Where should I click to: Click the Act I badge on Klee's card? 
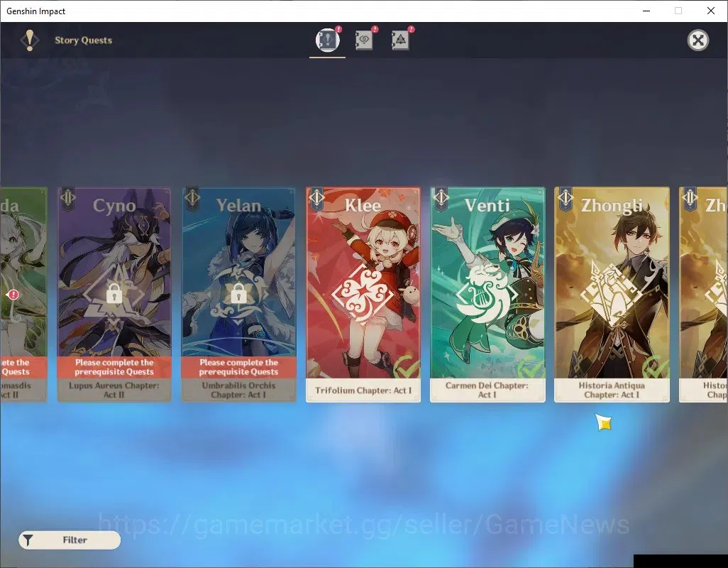click(x=316, y=198)
